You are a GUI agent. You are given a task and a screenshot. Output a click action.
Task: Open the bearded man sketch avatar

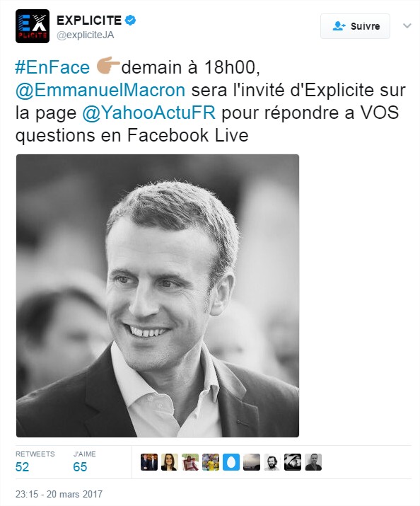tap(272, 462)
